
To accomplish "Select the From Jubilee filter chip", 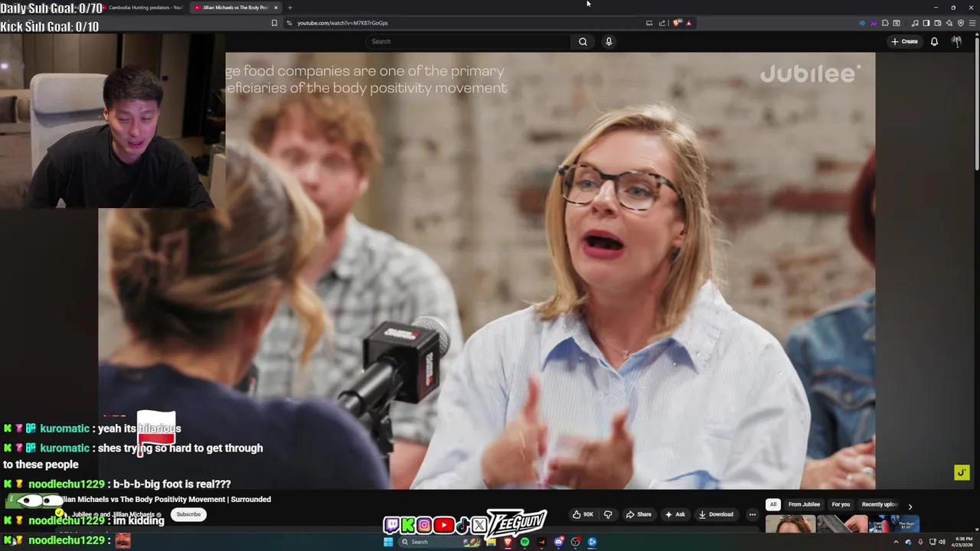I will [x=804, y=504].
